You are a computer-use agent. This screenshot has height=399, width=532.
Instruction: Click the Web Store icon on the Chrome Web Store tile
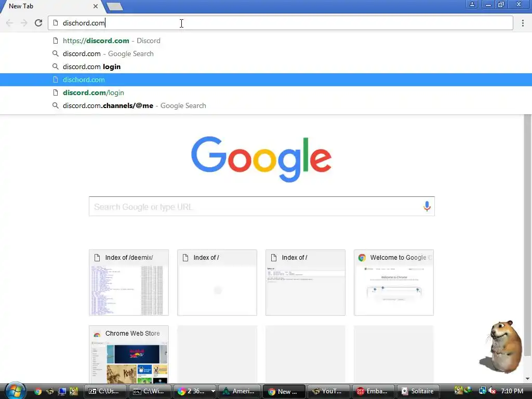click(97, 334)
